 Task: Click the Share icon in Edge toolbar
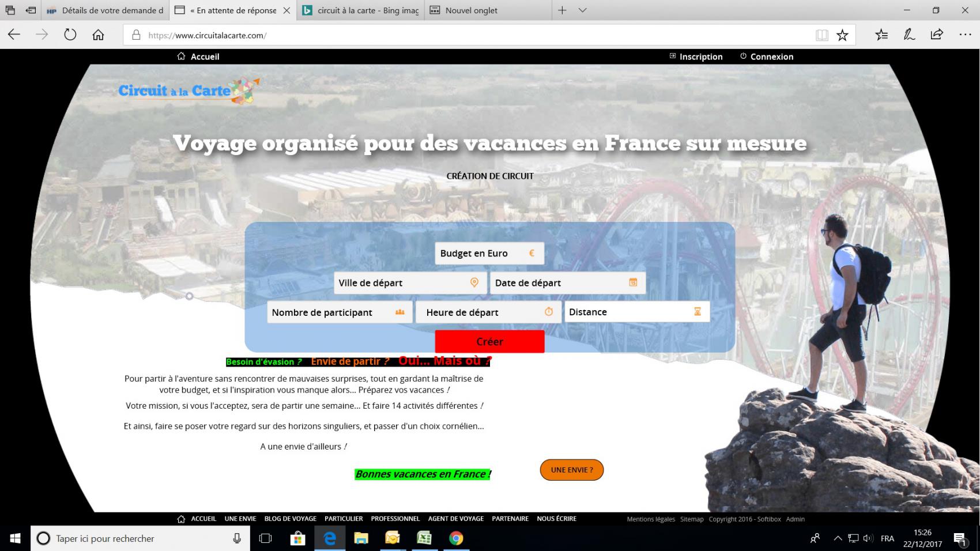point(937,35)
